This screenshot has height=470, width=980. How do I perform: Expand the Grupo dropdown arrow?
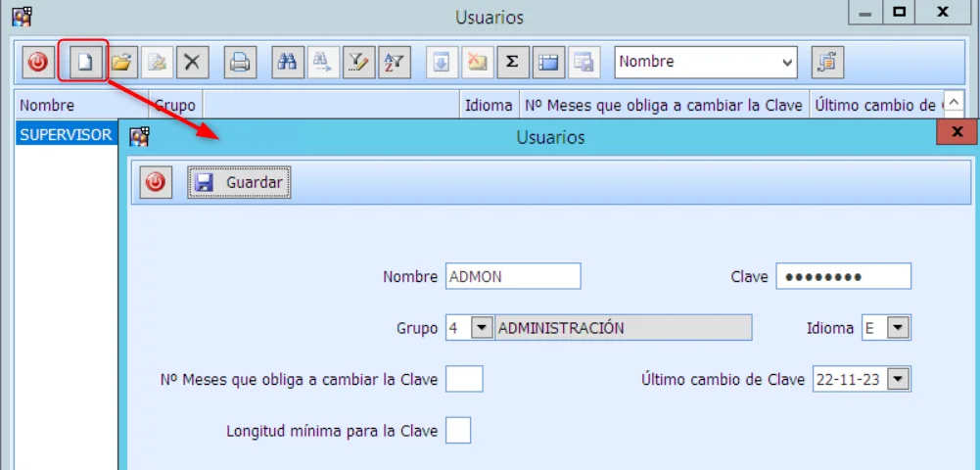482,328
